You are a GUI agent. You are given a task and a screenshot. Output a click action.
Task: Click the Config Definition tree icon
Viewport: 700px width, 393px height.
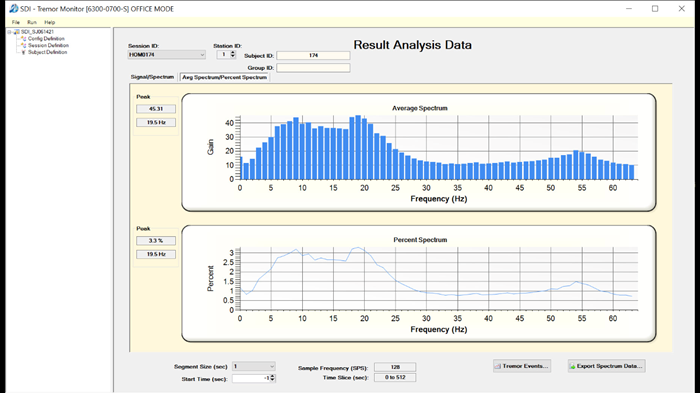tap(24, 39)
